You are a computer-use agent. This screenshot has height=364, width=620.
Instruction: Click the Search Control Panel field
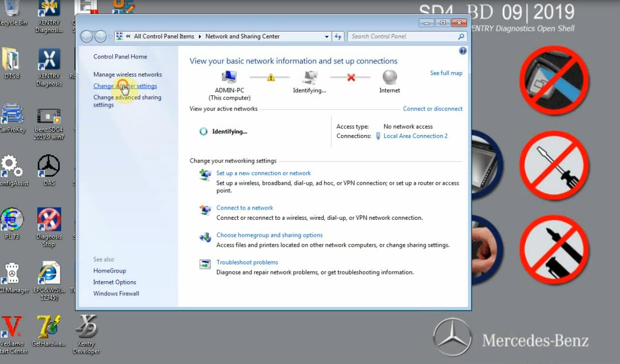(402, 36)
